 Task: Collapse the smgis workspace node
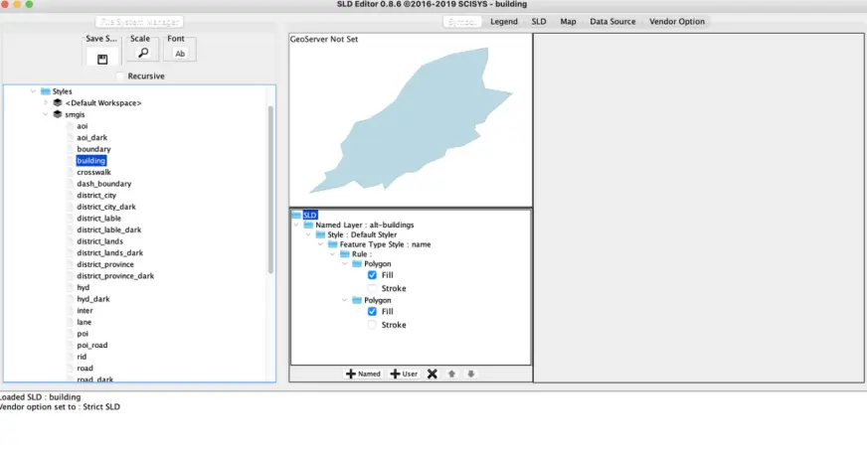click(46, 114)
